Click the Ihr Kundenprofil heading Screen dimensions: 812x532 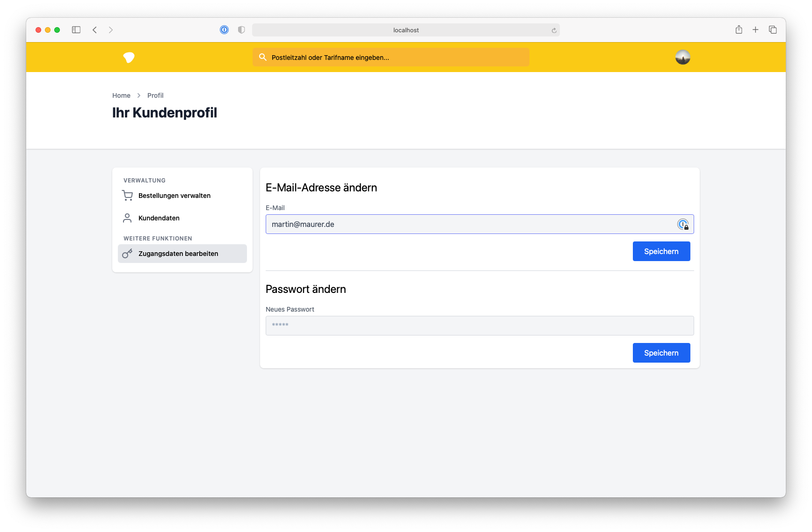(x=165, y=113)
